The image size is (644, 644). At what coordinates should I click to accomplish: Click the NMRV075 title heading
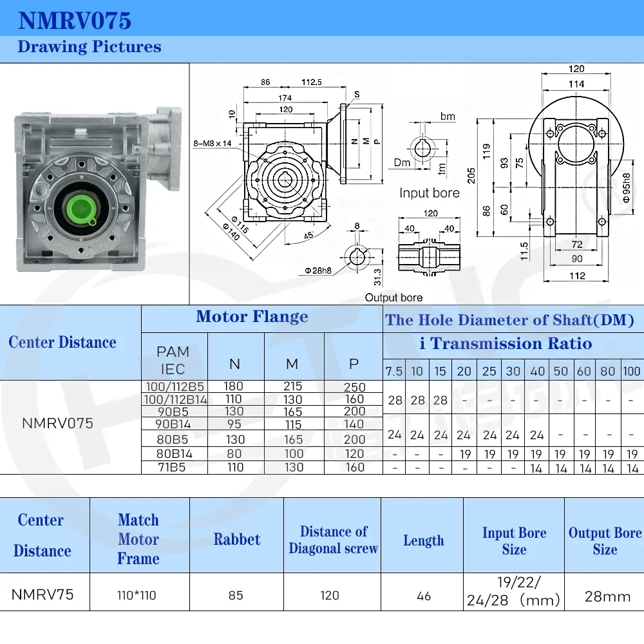75,21
